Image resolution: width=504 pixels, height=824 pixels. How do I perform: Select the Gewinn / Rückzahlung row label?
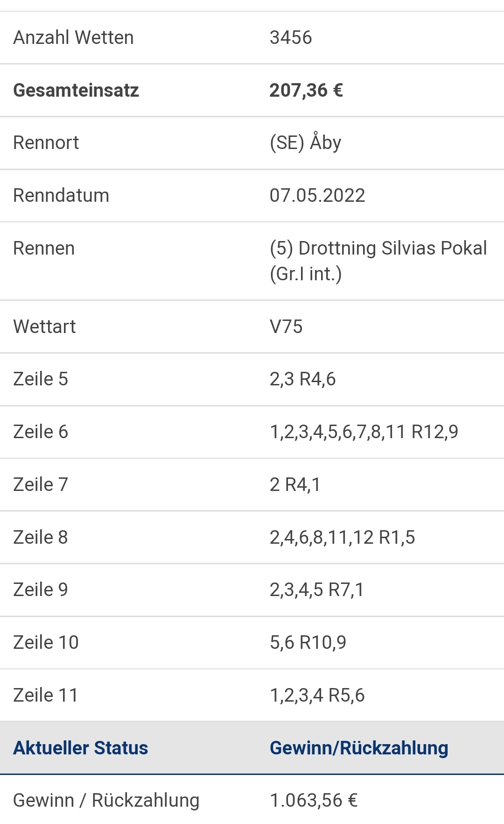[106, 800]
